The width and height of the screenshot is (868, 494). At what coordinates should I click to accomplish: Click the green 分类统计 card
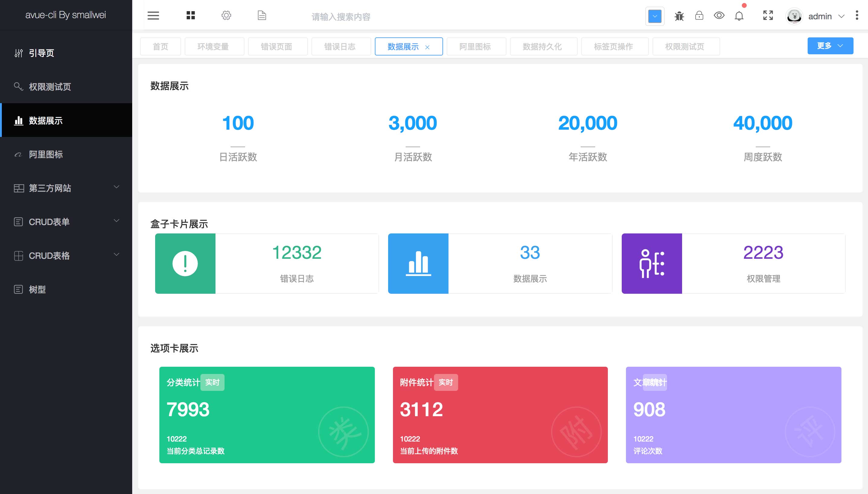[267, 415]
